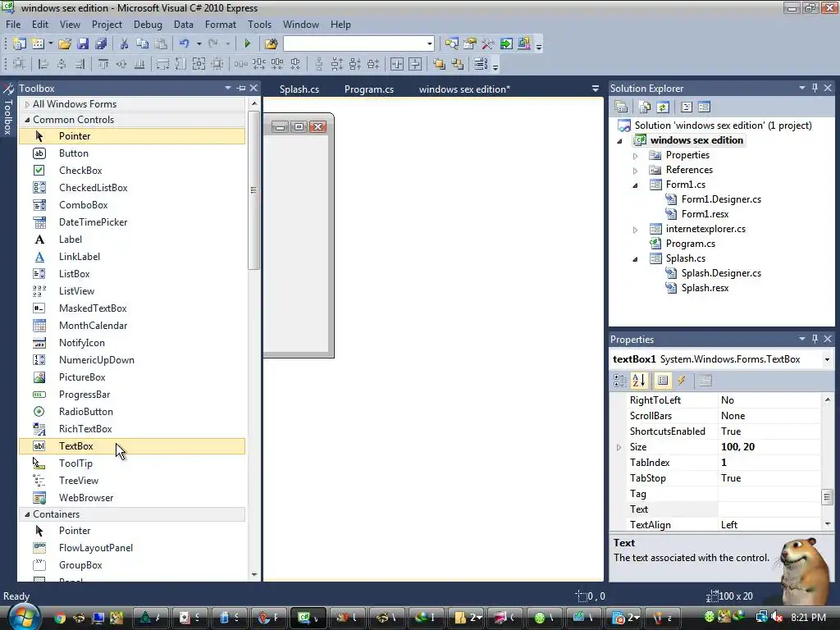Select the Pointer tool under Common Controls
This screenshot has width=840, height=630.
click(132, 136)
